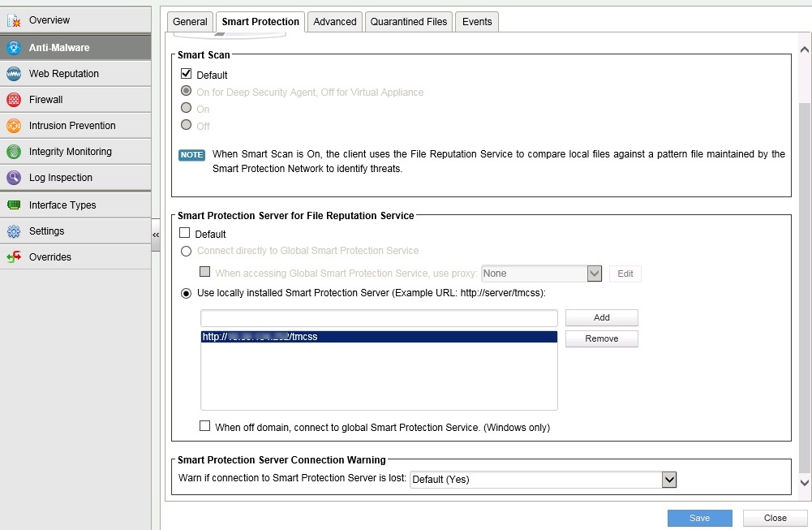Screen dimensions: 812x530
Task: Click the Settings gear icon
Action: [x=14, y=231]
